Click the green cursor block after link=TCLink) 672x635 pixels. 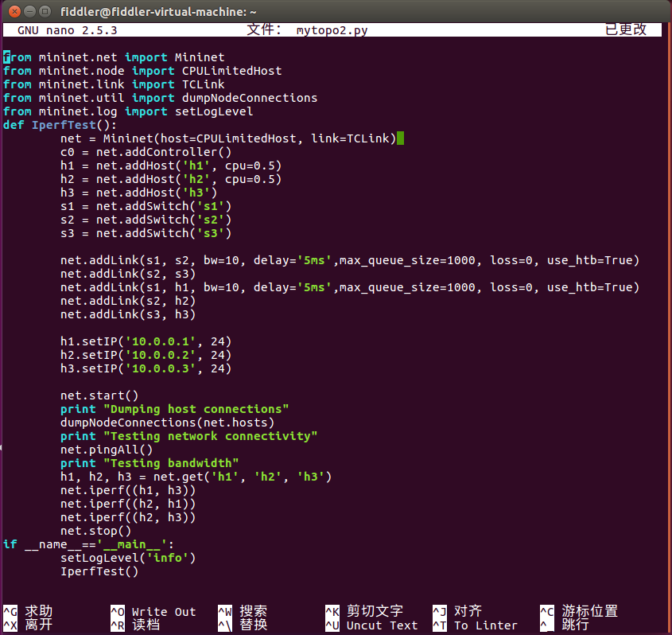(x=400, y=138)
